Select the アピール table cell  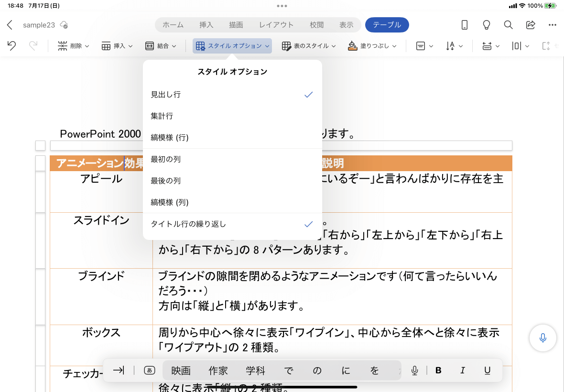tap(101, 192)
